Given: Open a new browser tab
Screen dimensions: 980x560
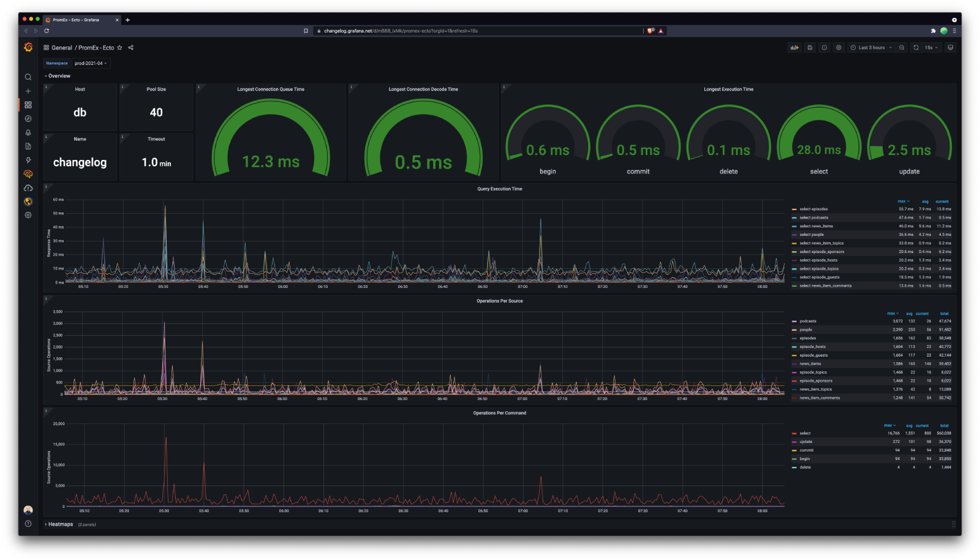Looking at the screenshot, I should (x=127, y=20).
